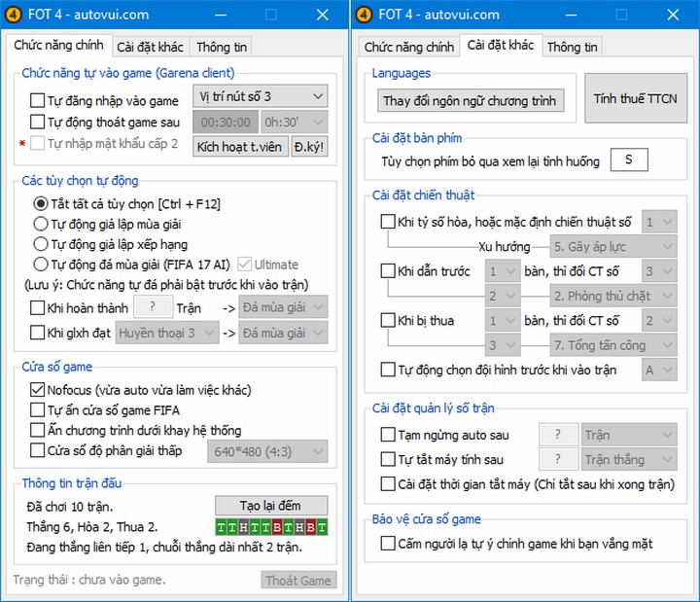Select Tắt tất cả tùy chọn radio option
700x602 pixels.
click(x=41, y=203)
